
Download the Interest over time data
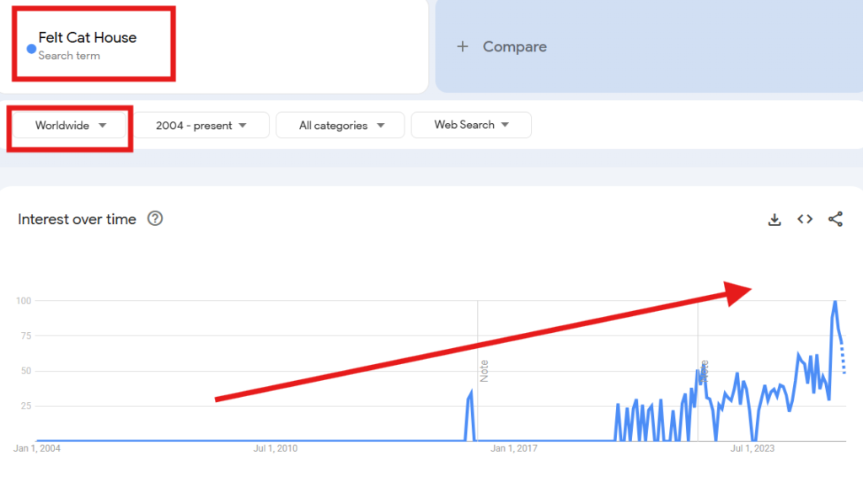pyautogui.click(x=775, y=220)
